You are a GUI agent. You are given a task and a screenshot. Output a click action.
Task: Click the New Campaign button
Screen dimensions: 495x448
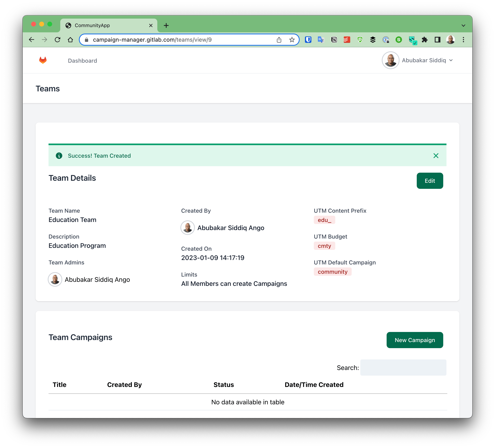point(414,340)
